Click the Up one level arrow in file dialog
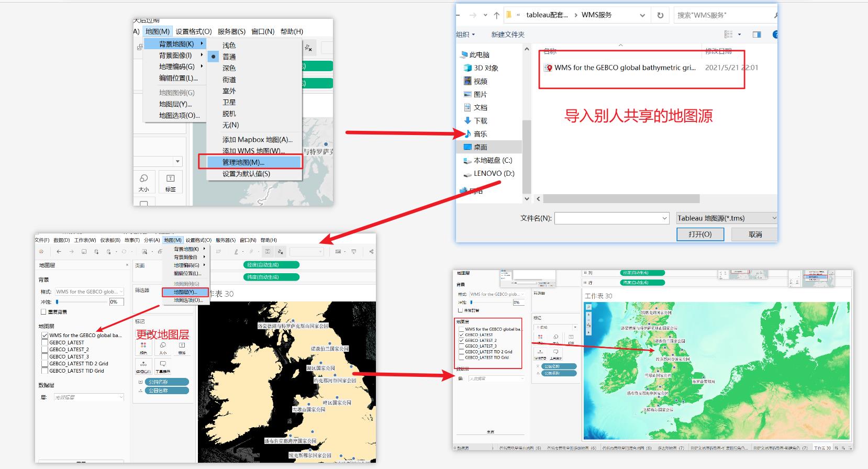Screen dimensions: 868x469 point(496,15)
